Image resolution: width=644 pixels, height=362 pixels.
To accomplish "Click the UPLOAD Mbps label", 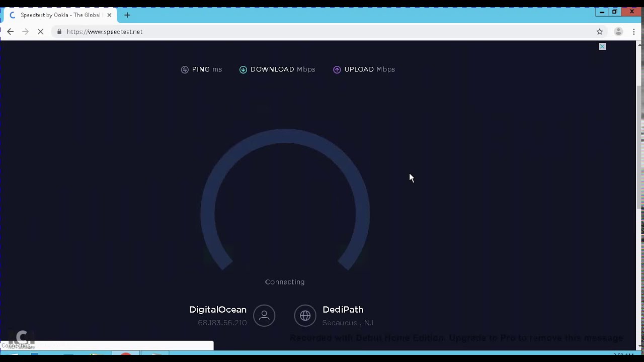I will [370, 69].
